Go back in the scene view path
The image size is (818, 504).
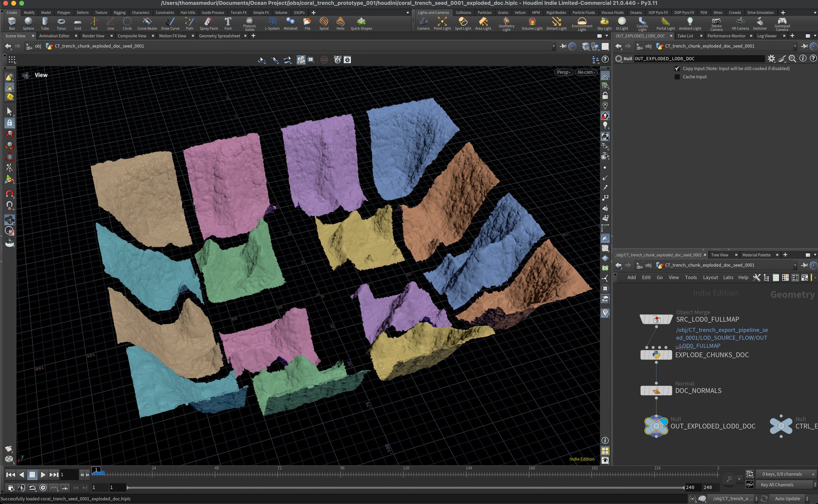8,46
